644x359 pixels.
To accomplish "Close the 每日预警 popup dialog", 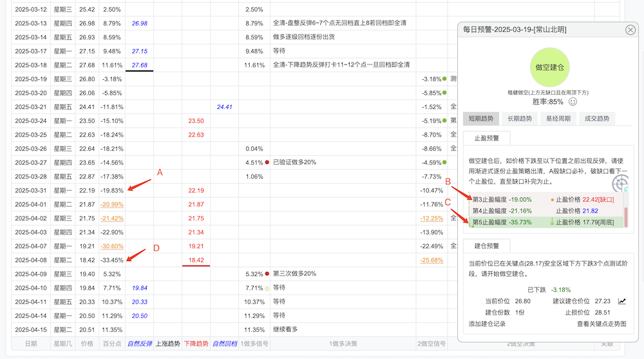I will pos(630,30).
